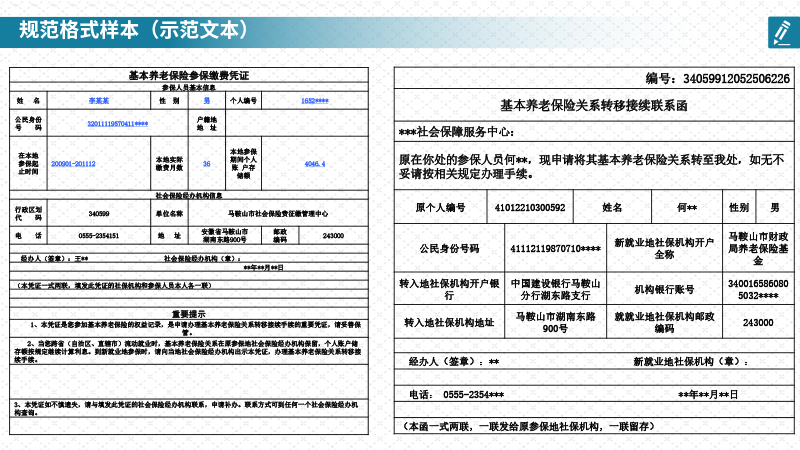Select the name field 李某某

click(x=97, y=101)
